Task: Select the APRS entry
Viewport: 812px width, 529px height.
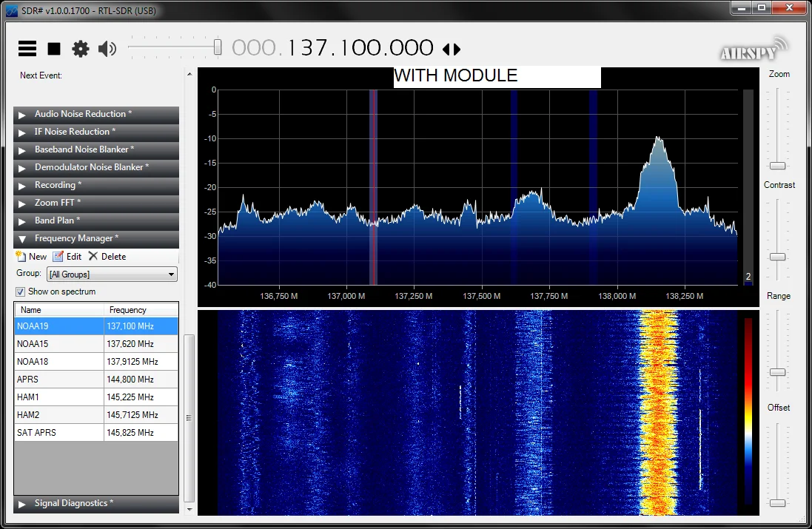Action: pyautogui.click(x=96, y=380)
